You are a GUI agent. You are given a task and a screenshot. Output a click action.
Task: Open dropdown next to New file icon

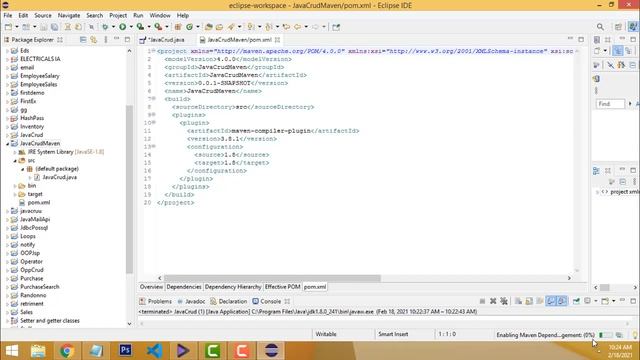pyautogui.click(x=17, y=27)
